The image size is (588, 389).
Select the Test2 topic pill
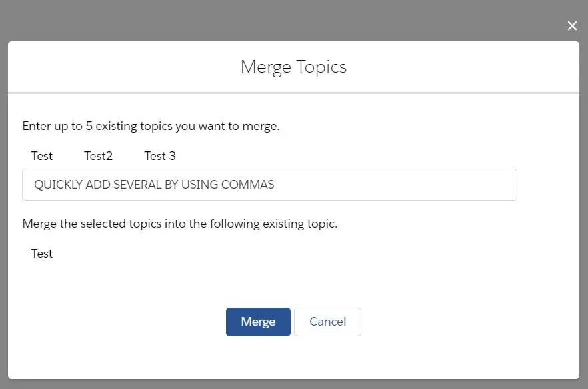[x=98, y=156]
